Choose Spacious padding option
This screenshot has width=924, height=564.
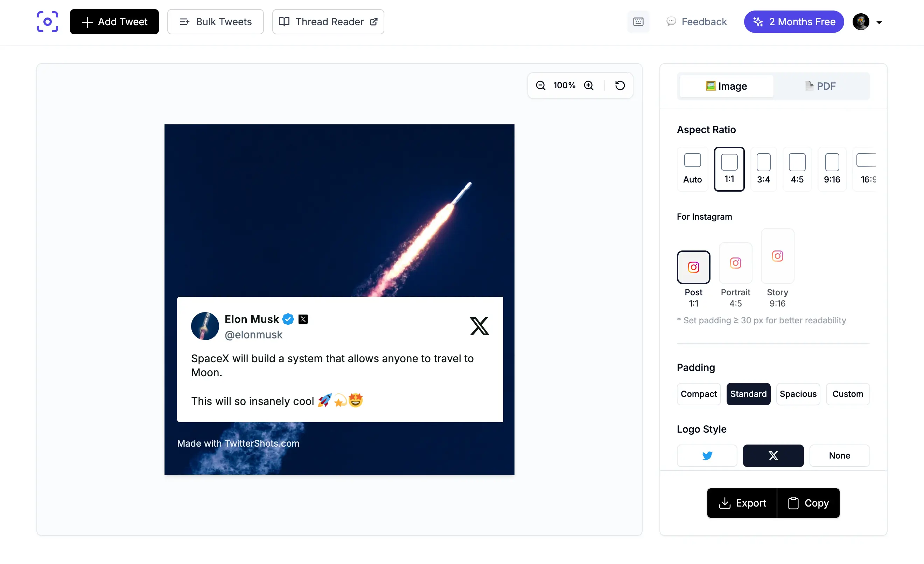(798, 394)
